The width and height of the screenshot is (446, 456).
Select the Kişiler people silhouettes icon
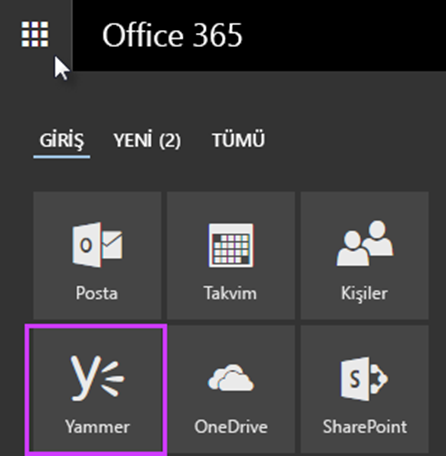pyautogui.click(x=365, y=243)
